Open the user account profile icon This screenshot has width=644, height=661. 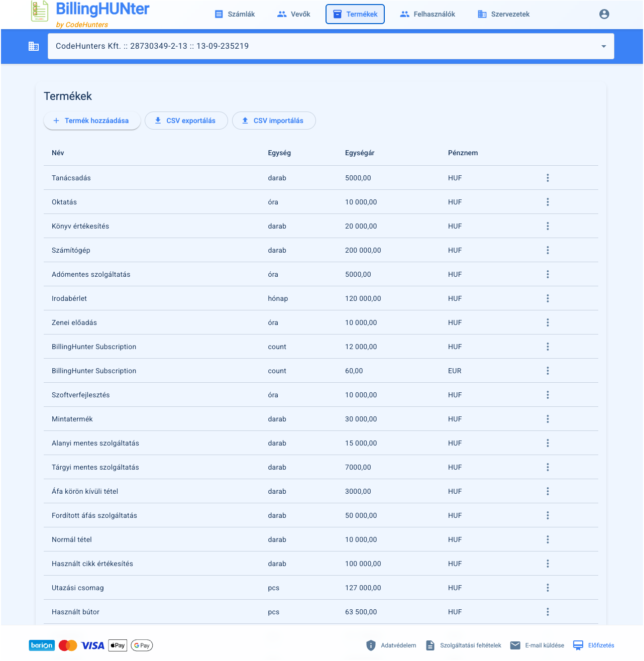[604, 14]
